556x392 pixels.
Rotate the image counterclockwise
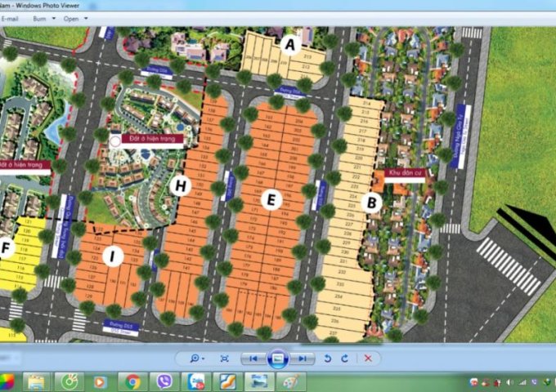point(328,359)
